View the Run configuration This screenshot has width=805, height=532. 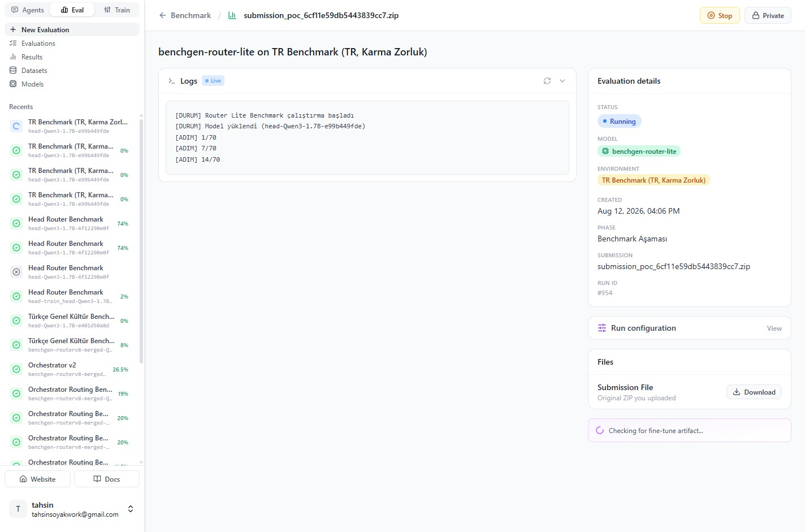pos(774,328)
